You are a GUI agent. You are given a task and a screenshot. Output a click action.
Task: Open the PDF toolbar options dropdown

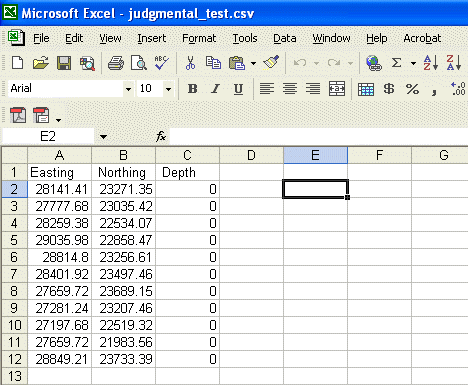pyautogui.click(x=58, y=120)
